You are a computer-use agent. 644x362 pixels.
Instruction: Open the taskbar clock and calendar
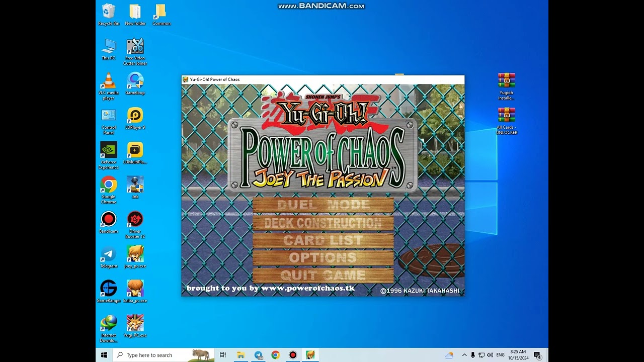pos(518,355)
